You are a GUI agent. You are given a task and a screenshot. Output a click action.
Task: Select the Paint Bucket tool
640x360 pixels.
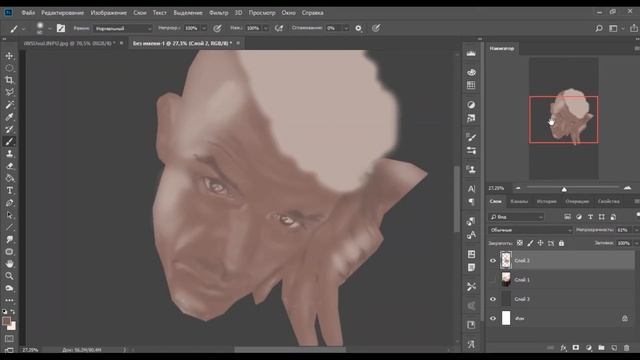9,178
